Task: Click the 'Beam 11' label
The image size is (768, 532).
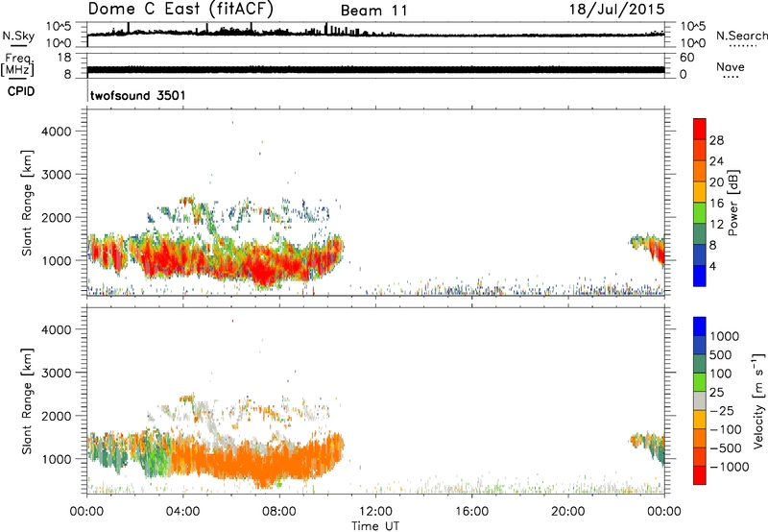Action: tap(373, 11)
